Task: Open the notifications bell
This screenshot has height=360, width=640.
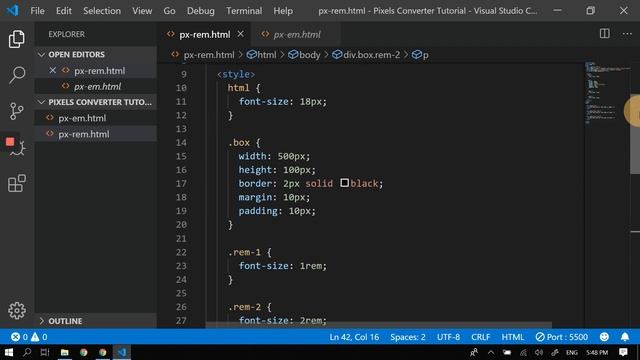Action: click(x=625, y=337)
